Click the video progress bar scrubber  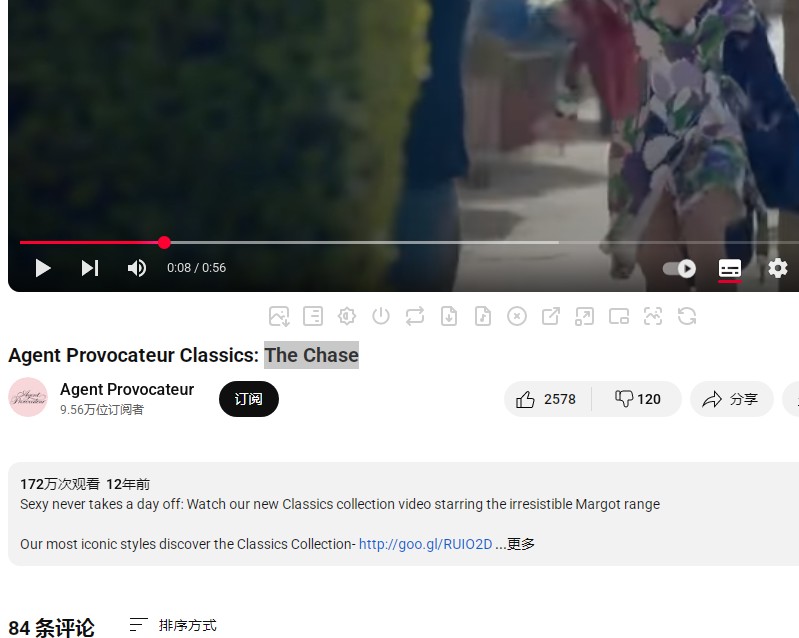click(164, 243)
